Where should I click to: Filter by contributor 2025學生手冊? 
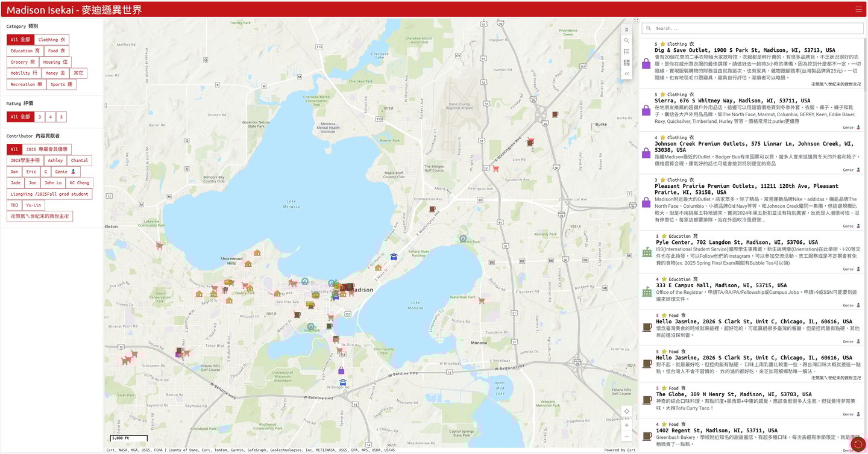[x=25, y=160]
